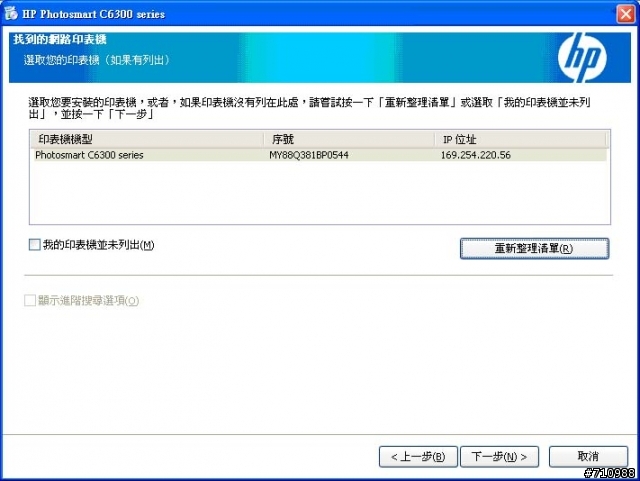Image resolution: width=640 pixels, height=481 pixels.
Task: Sort by the IP 位址 column header
Action: (x=520, y=139)
